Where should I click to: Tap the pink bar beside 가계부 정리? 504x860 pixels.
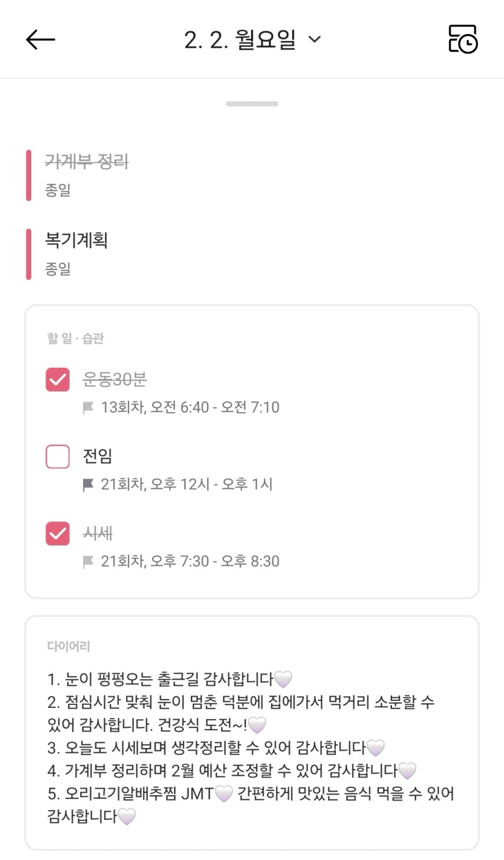tap(28, 175)
